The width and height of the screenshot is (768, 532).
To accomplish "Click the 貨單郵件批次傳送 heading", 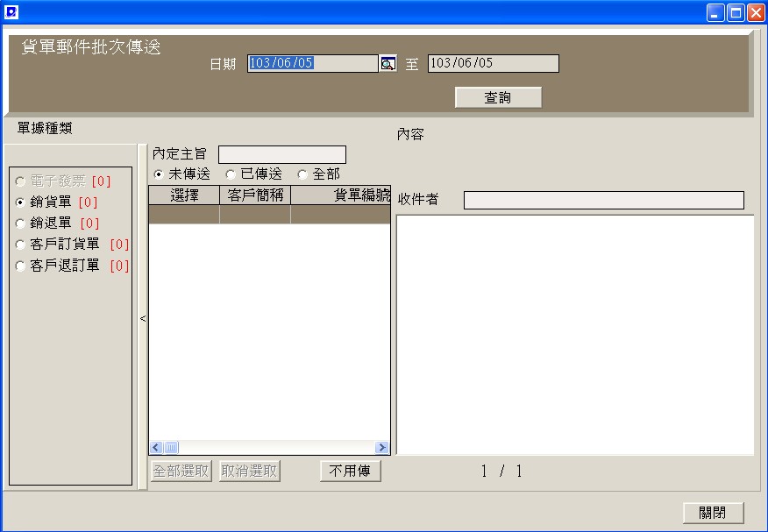I will click(x=91, y=47).
